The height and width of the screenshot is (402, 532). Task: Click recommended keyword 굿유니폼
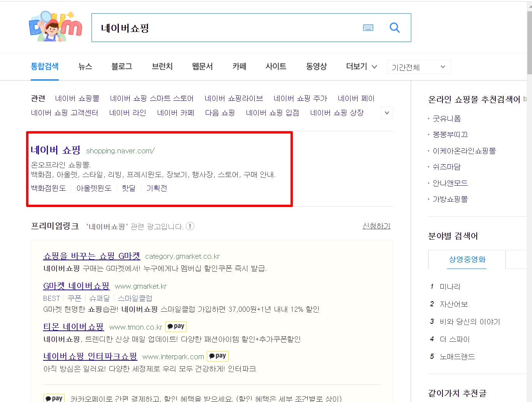tap(447, 119)
